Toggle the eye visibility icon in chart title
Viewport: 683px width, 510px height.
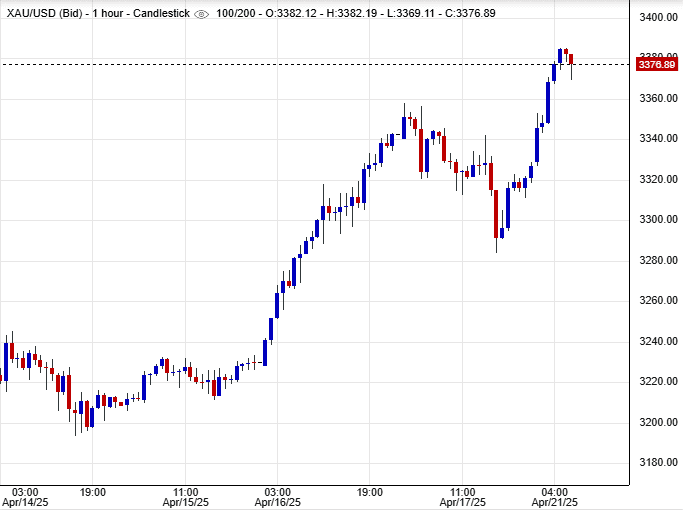(201, 14)
